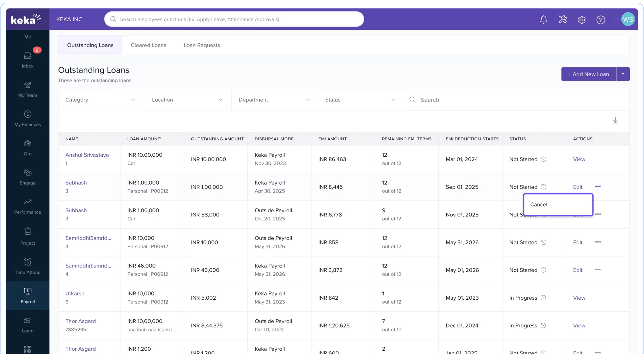
Task: View Thor Asgard INR 10,00,000 loan
Action: point(579,325)
